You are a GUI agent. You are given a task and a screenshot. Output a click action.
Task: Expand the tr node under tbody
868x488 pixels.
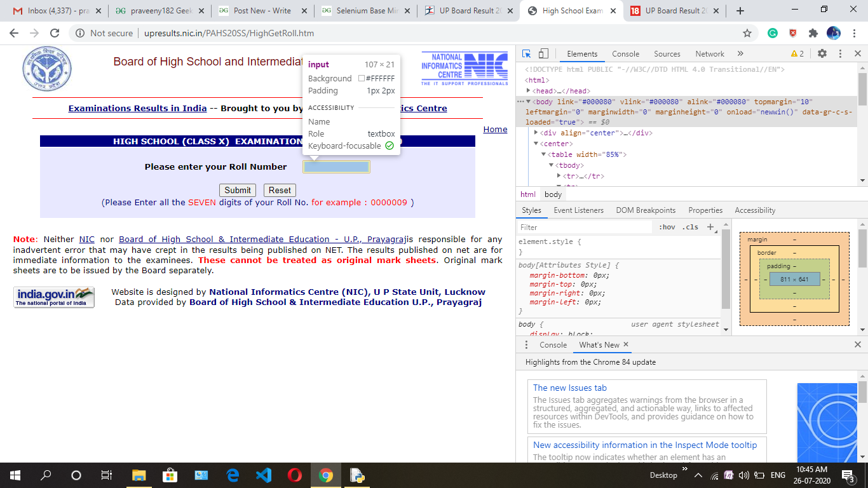click(x=559, y=176)
